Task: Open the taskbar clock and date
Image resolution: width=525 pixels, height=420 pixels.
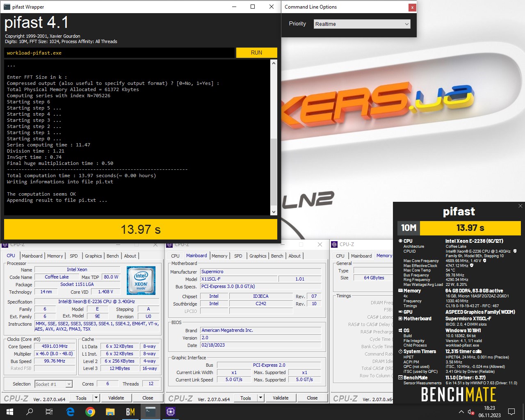Action: [489, 412]
